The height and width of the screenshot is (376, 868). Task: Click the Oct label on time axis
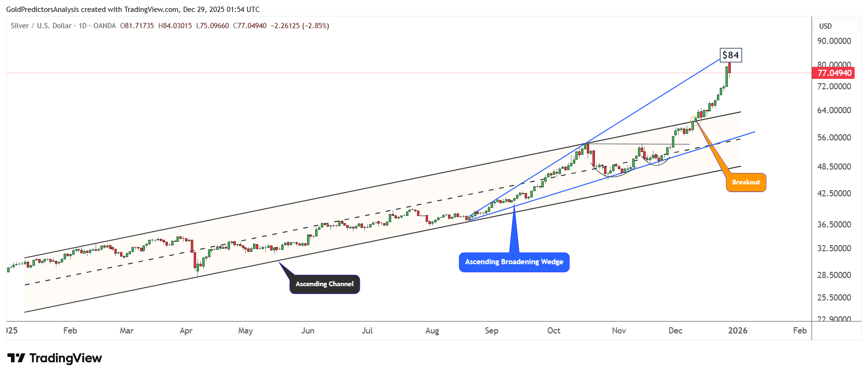(x=554, y=330)
